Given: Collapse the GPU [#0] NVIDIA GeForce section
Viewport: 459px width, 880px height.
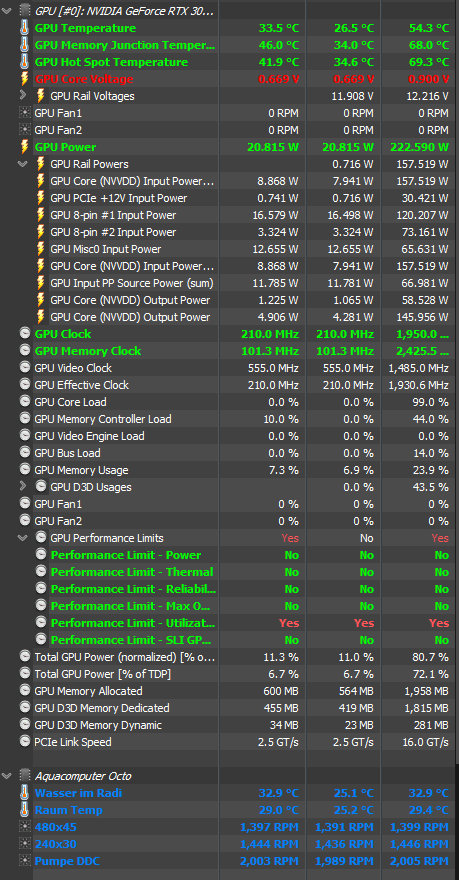Looking at the screenshot, I should coord(7,11).
